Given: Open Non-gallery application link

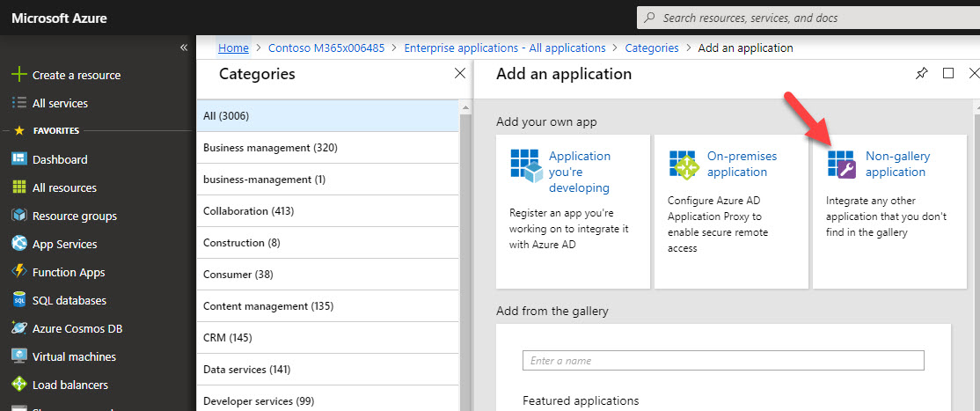Looking at the screenshot, I should click(897, 164).
